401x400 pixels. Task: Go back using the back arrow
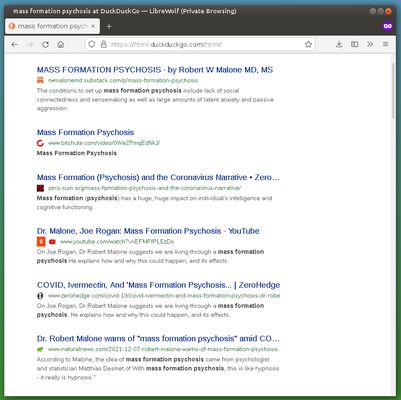coord(14,44)
